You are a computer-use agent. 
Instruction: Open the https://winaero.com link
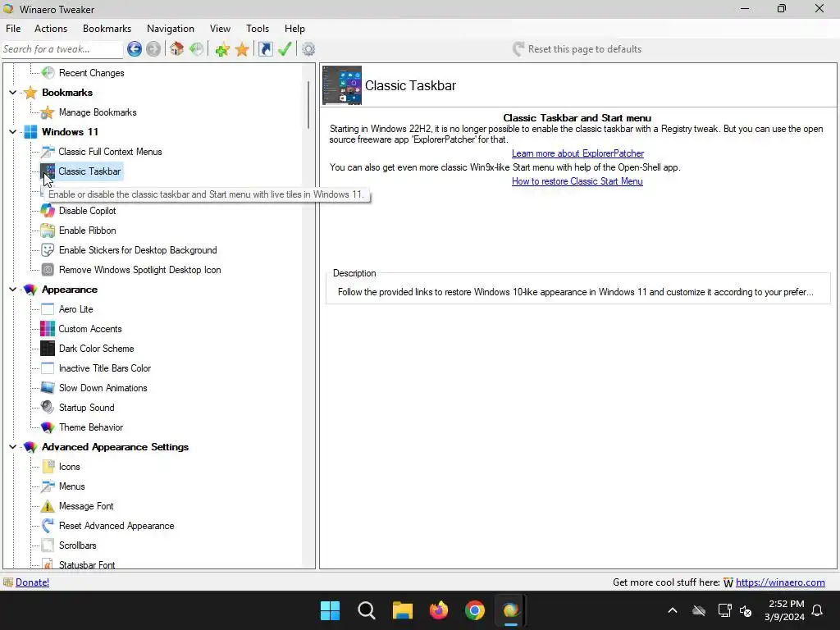[780, 582]
